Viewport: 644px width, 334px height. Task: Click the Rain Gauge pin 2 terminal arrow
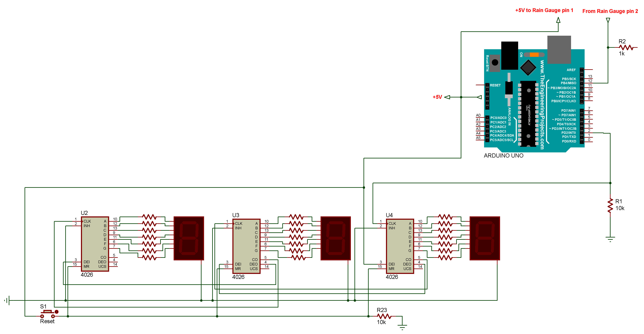tap(608, 20)
